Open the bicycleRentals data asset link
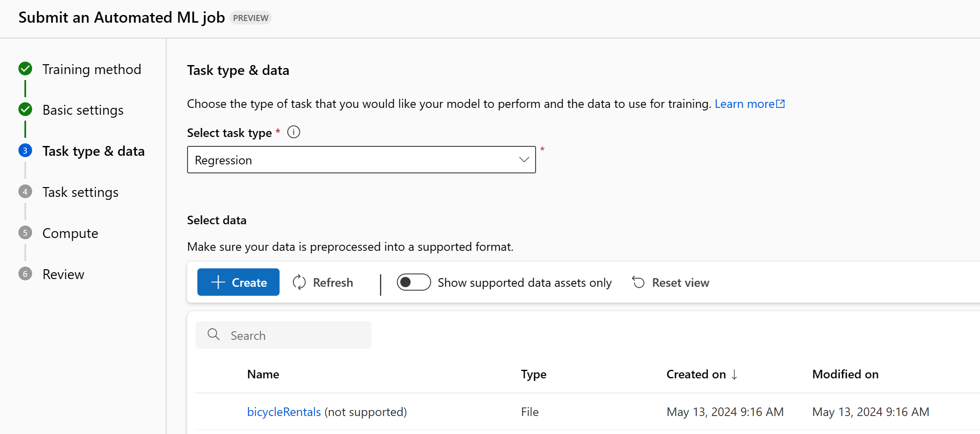The image size is (980, 434). [x=284, y=412]
